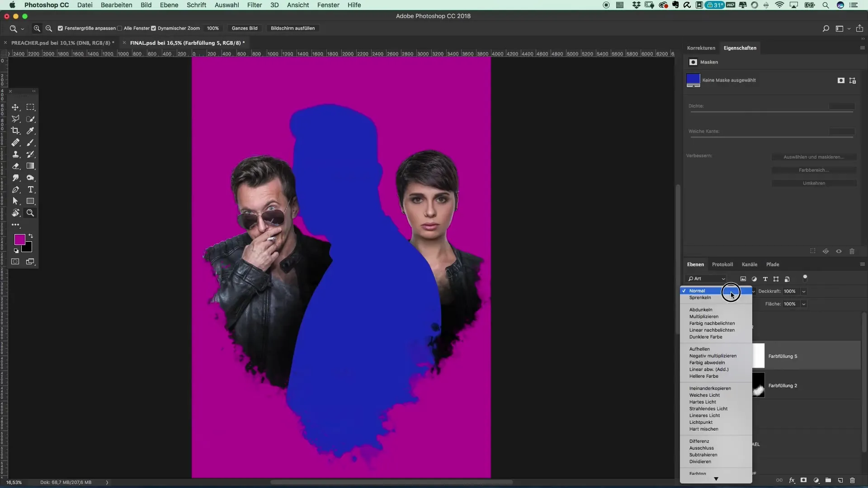Filter layers by smart objects

point(787,279)
